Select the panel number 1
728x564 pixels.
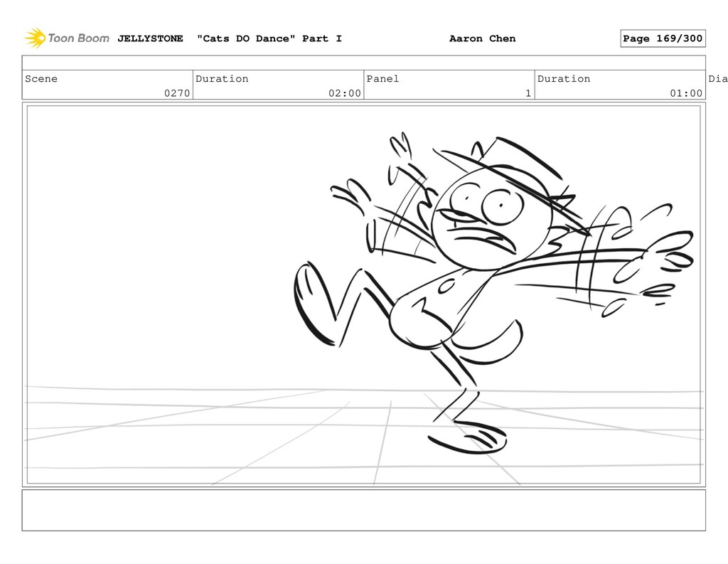(x=528, y=93)
